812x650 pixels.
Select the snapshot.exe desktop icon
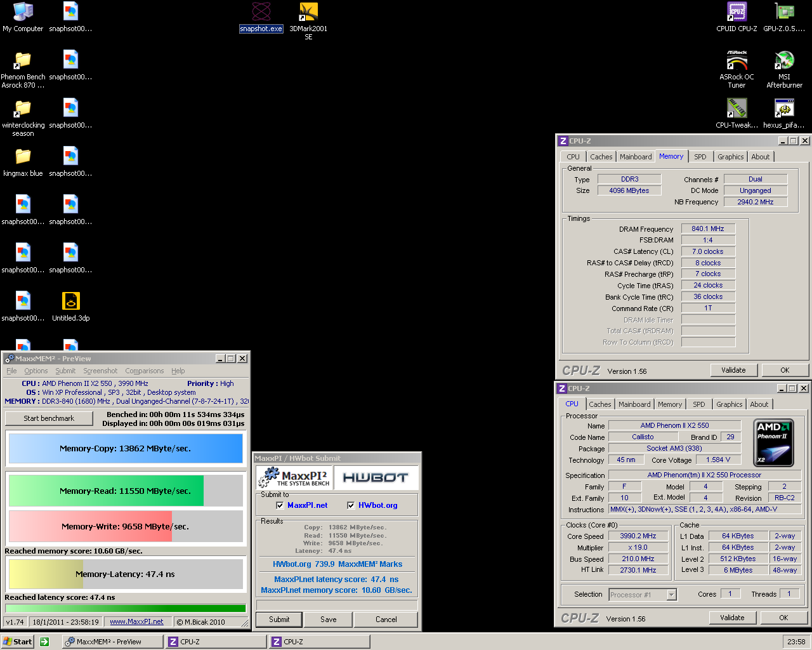(261, 17)
